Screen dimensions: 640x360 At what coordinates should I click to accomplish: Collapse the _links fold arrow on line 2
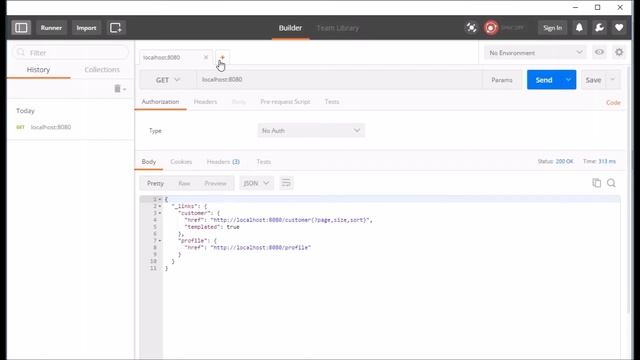click(x=160, y=206)
